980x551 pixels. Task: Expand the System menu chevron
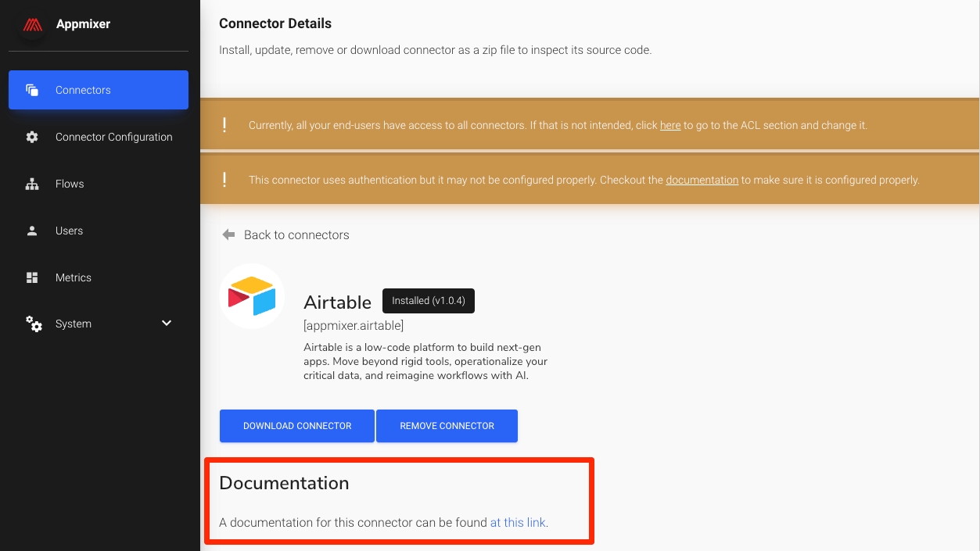tap(167, 324)
